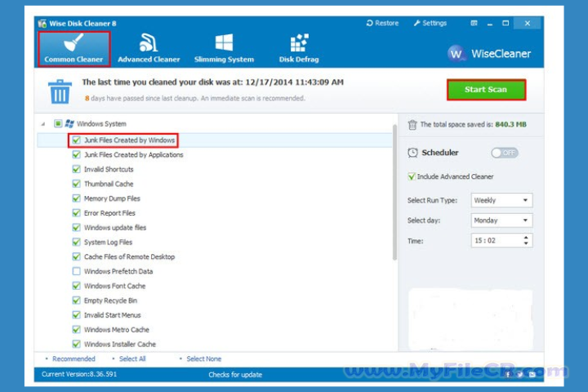Viewport: 588px width, 392px height.
Task: Click the Recommended selection link
Action: tap(73, 359)
